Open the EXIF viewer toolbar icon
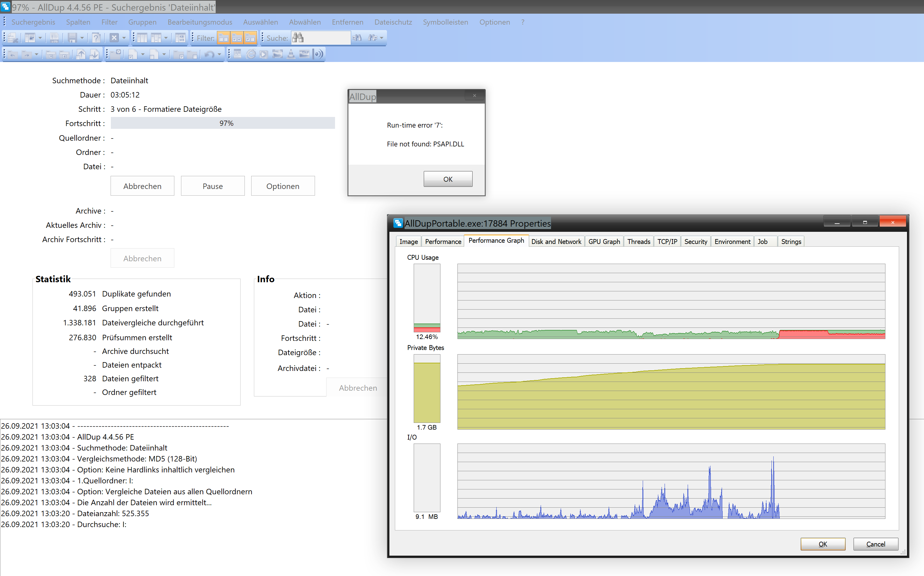The height and width of the screenshot is (576, 924). [x=304, y=54]
